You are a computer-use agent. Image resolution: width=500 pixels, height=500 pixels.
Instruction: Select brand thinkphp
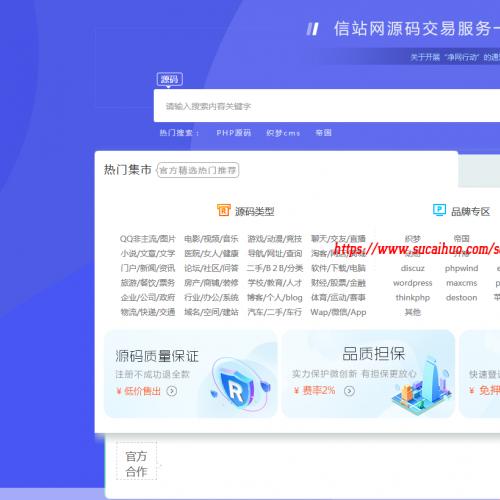coord(413,297)
